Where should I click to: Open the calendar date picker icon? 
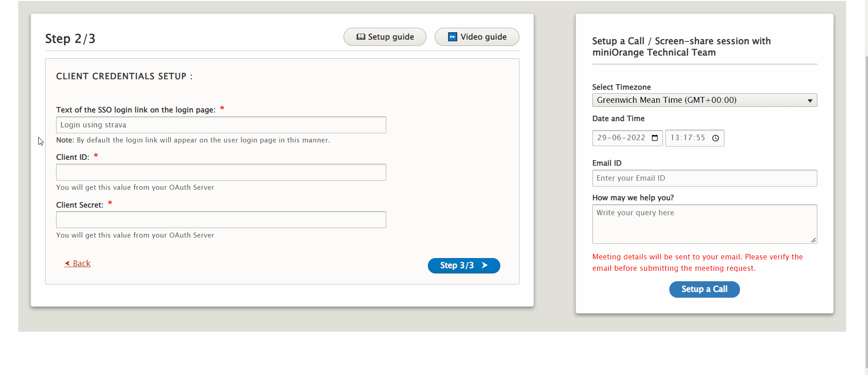pyautogui.click(x=655, y=138)
